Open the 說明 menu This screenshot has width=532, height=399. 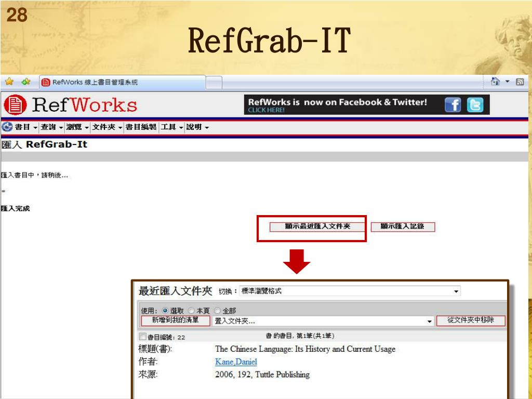coord(197,127)
